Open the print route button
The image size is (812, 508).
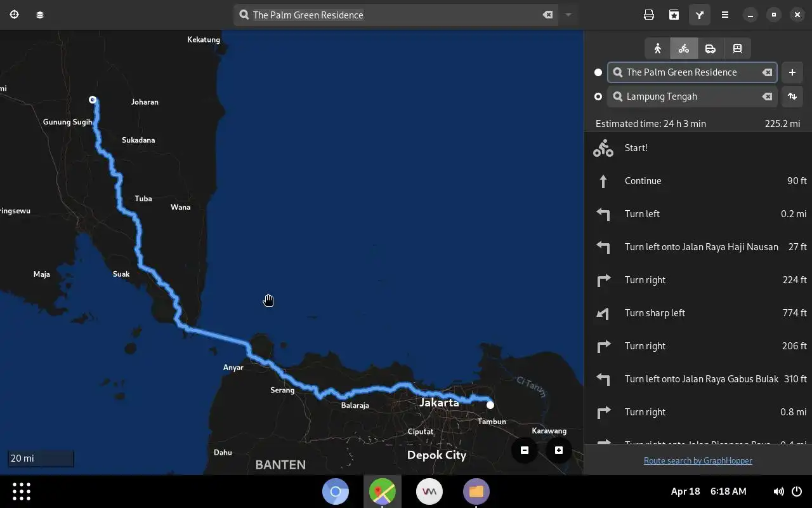pyautogui.click(x=649, y=15)
